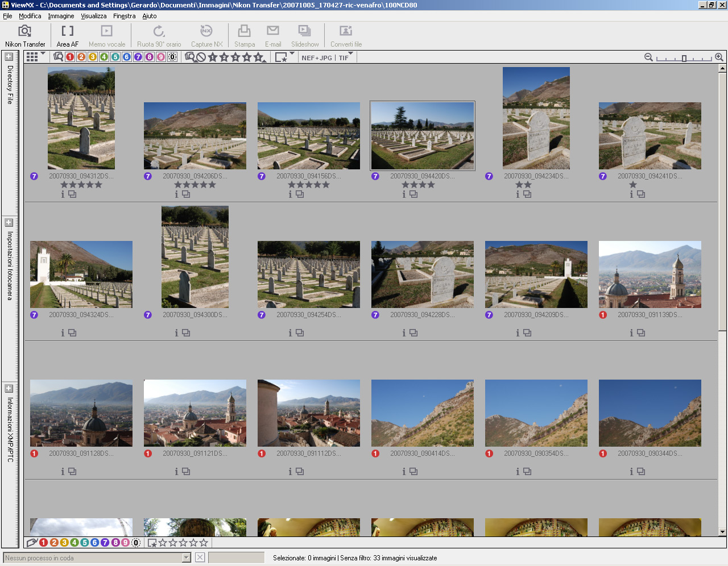
Task: Open the Modifica menu
Action: [x=30, y=16]
